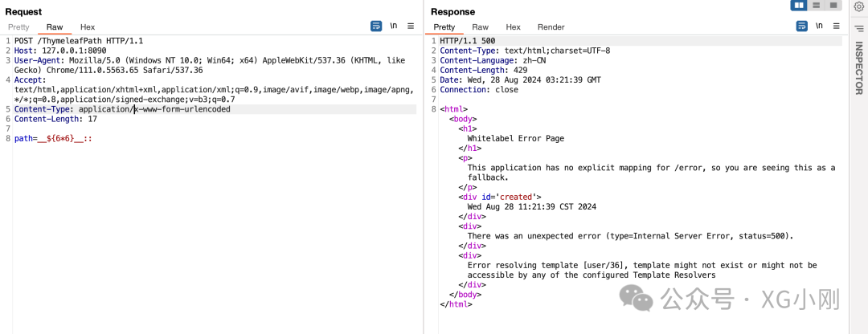Click the Content-Type application/x-www-form-urlencoded line
Viewport: 868px width, 334px height.
pos(122,109)
